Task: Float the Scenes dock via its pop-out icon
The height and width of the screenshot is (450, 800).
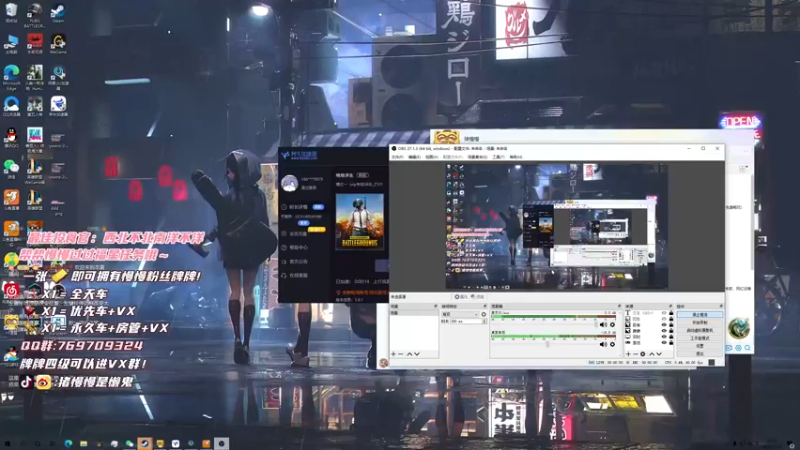Action: [x=435, y=306]
